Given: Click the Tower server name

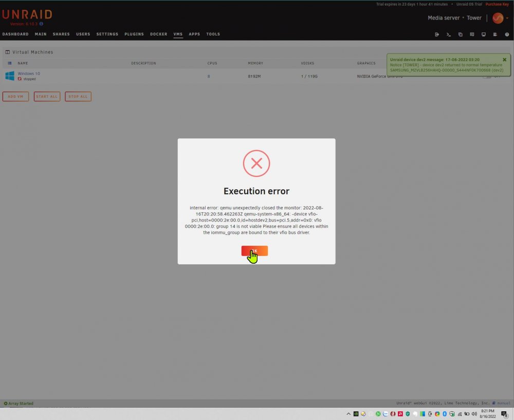Looking at the screenshot, I should (474, 18).
